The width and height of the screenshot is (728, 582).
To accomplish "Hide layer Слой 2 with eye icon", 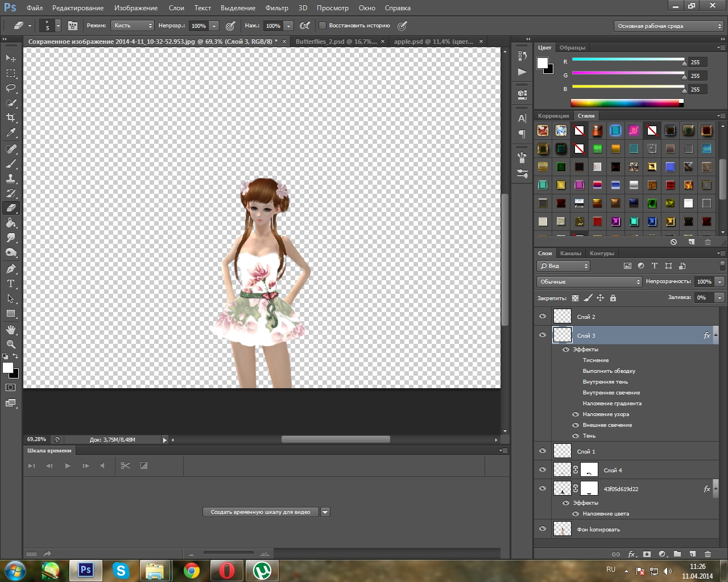I will coord(543,317).
